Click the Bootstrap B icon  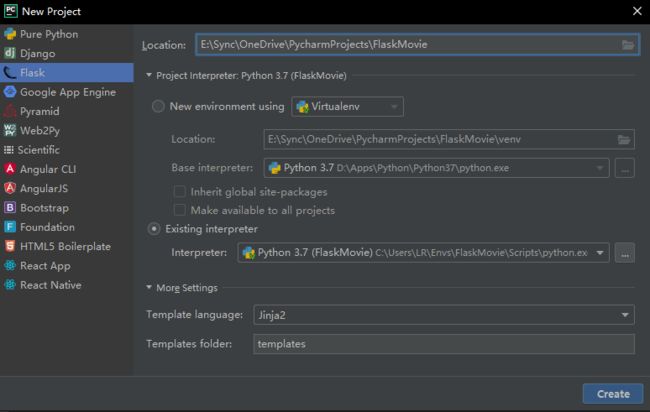coord(10,207)
